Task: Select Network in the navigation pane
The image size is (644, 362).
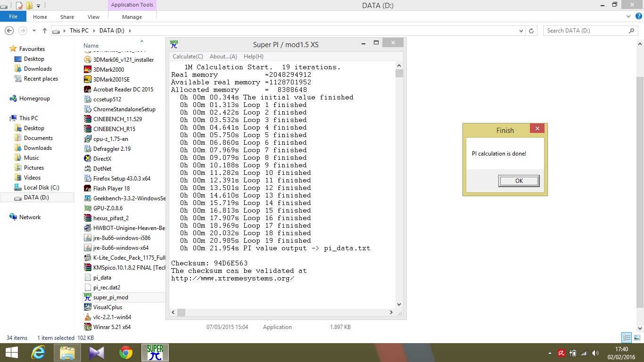Action: 30,217
